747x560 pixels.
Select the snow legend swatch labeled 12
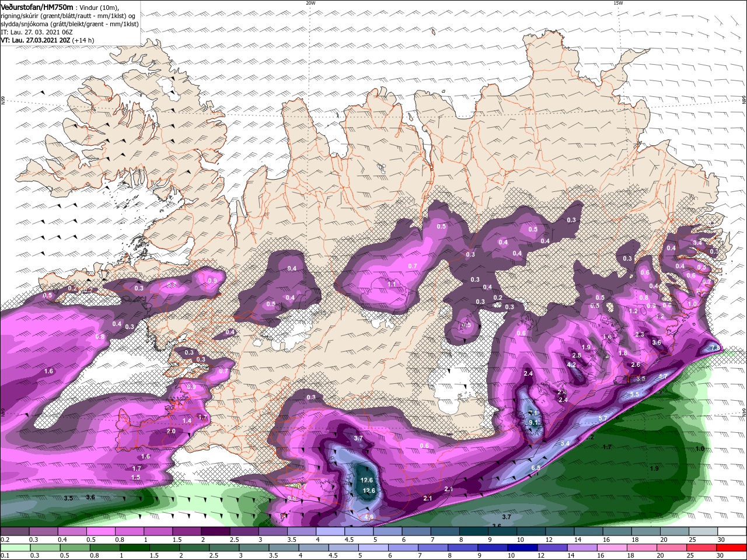tap(560, 531)
